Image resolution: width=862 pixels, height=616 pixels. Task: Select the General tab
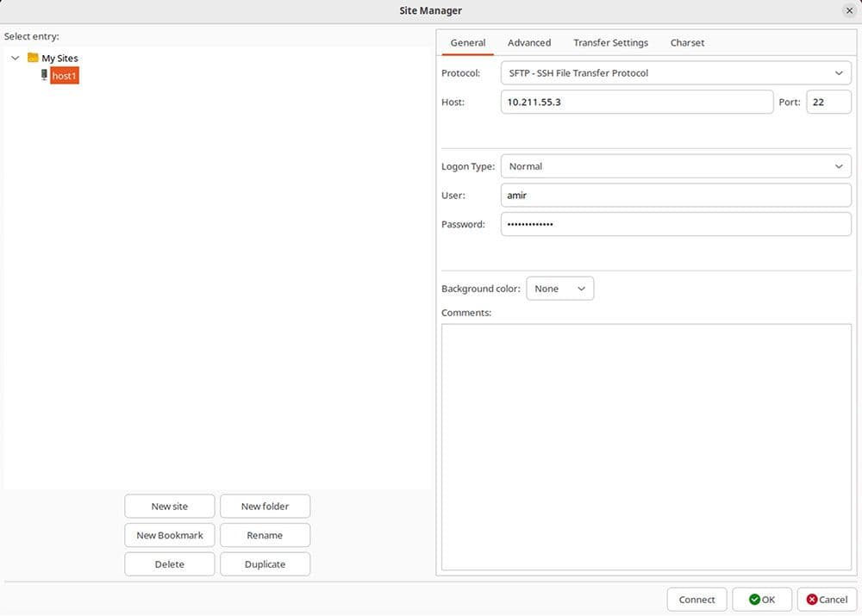point(468,42)
